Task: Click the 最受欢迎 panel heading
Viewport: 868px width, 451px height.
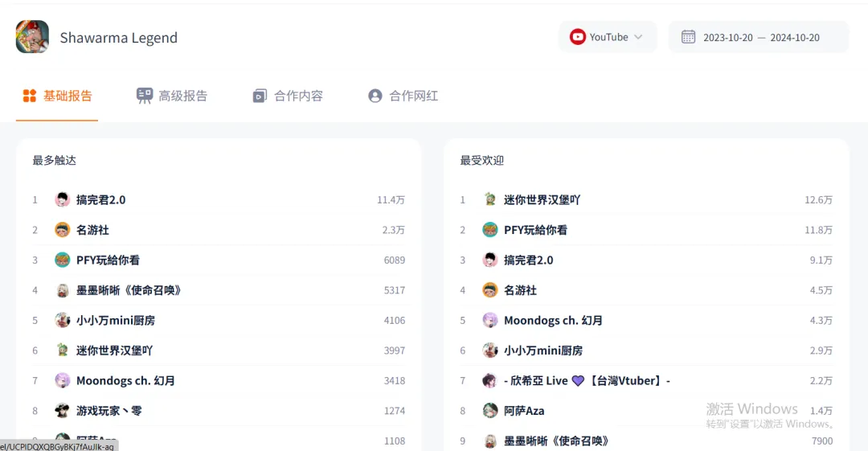Action: (x=481, y=160)
